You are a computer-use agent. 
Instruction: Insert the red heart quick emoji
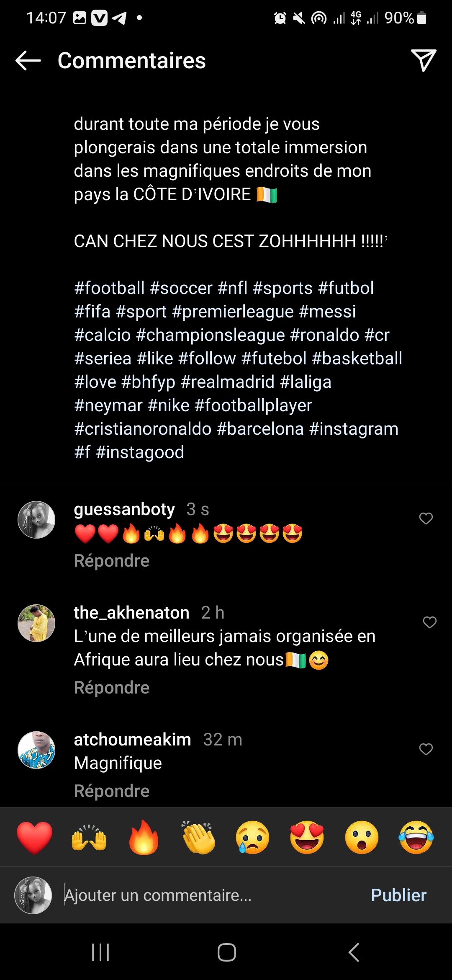[x=35, y=838]
